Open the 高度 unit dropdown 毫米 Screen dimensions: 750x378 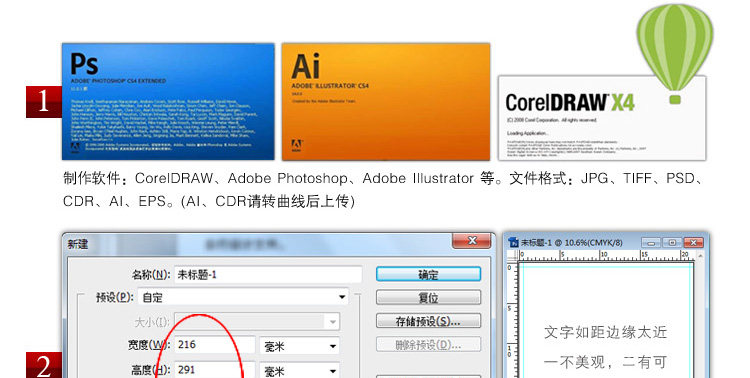click(299, 371)
